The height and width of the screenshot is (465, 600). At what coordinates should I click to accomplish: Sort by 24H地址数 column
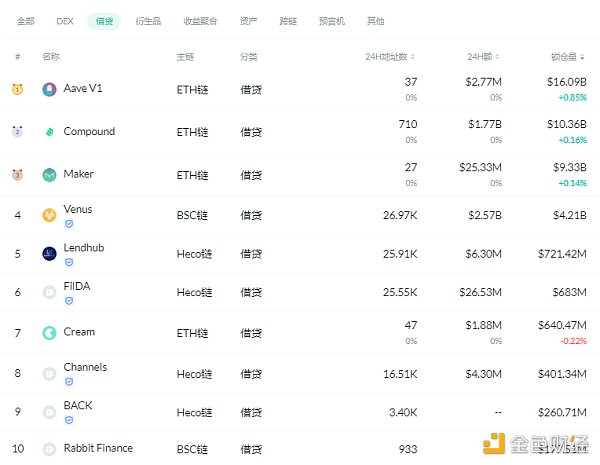pos(390,57)
